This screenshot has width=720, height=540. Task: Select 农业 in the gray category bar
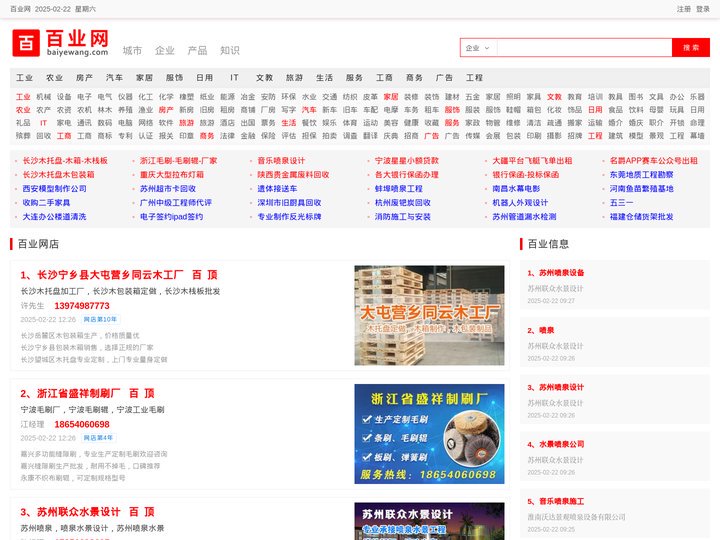[x=54, y=78]
